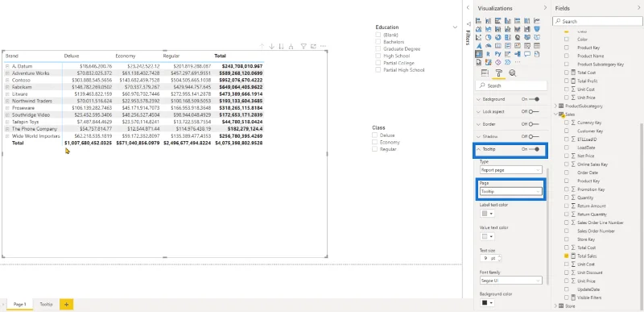
Task: Open the tooltip Type dropdown
Action: coord(511,169)
